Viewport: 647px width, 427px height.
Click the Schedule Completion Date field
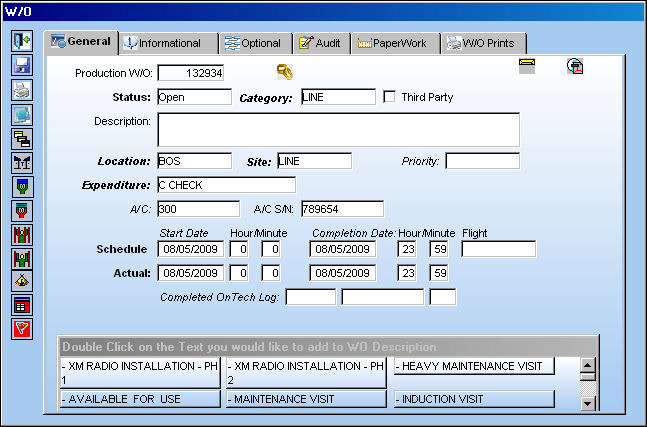click(x=342, y=249)
